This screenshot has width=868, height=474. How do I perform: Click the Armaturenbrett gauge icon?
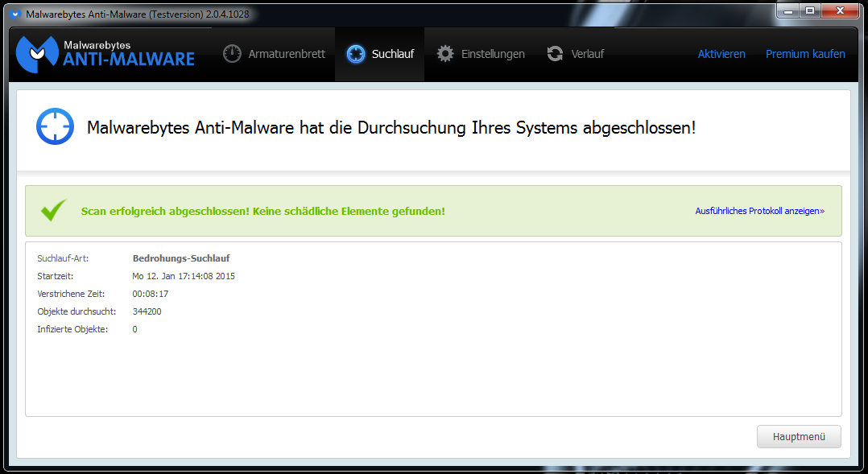click(x=232, y=54)
